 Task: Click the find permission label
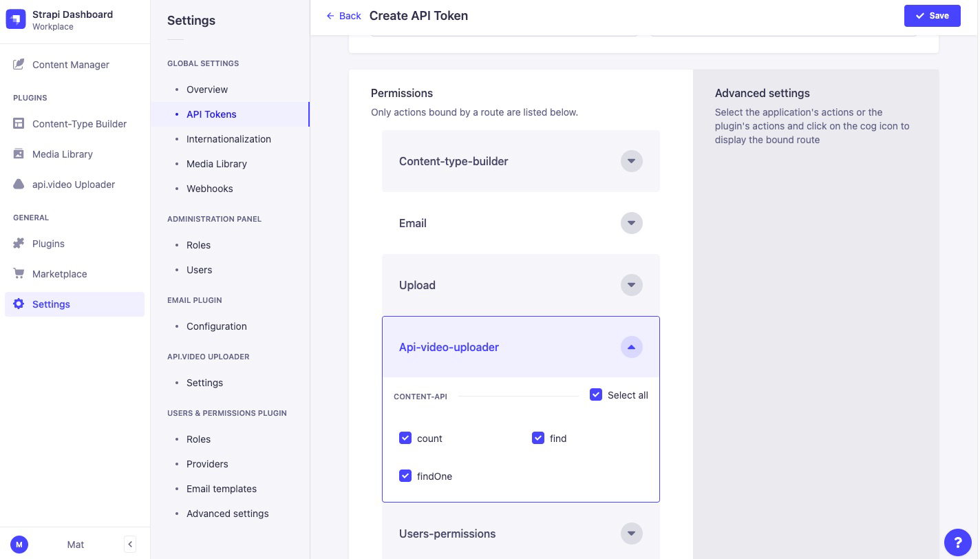tap(558, 439)
